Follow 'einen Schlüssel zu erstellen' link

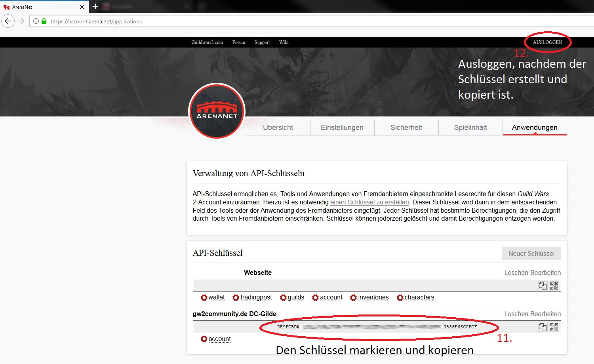tap(369, 202)
